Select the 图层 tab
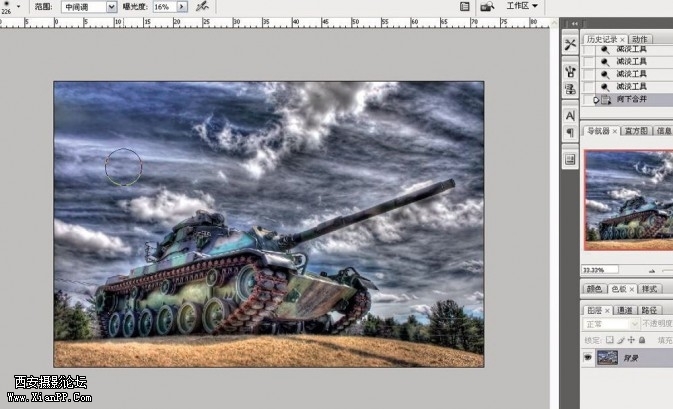The height and width of the screenshot is (409, 673). coord(594,310)
